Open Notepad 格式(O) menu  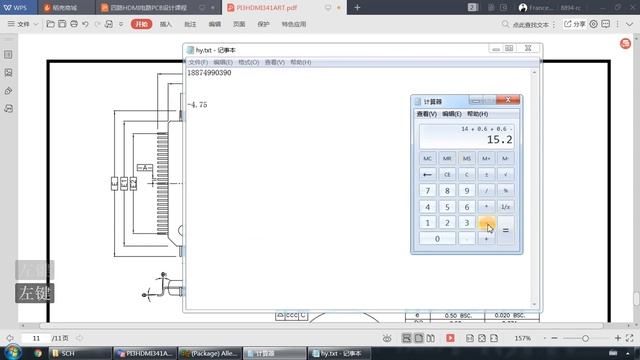249,62
